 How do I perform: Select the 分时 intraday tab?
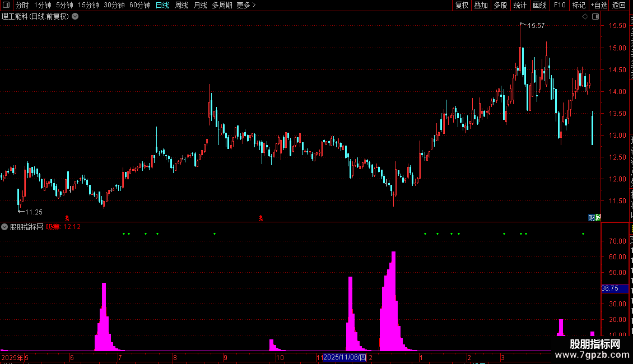pyautogui.click(x=22, y=5)
